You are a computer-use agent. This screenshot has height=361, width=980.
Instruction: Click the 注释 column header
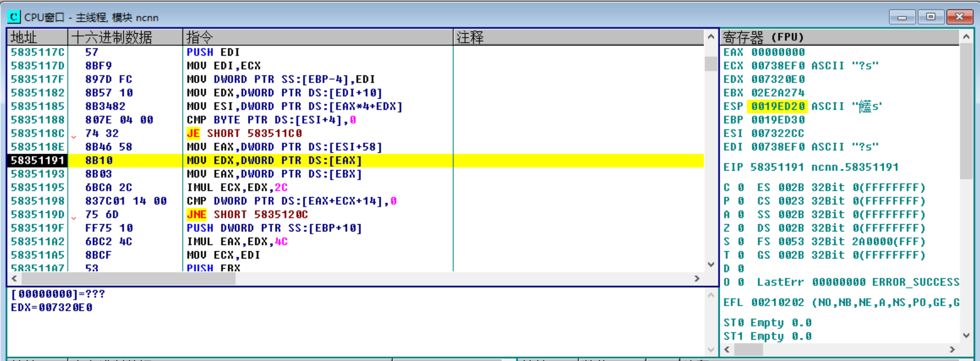click(x=579, y=37)
